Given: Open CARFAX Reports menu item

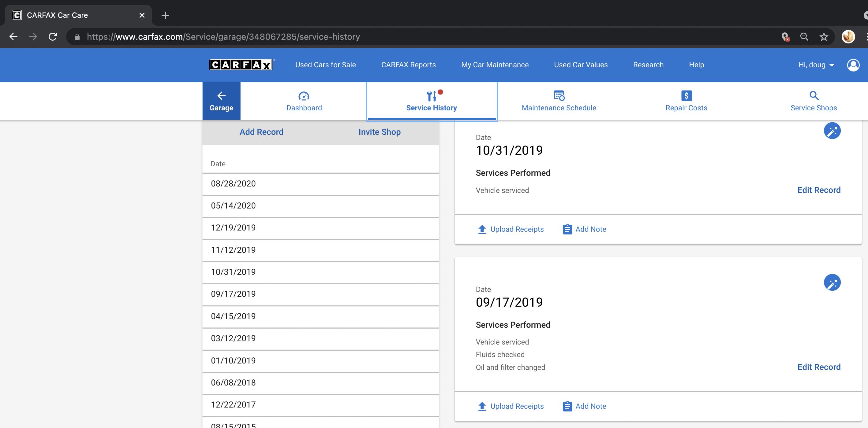Looking at the screenshot, I should coord(408,65).
